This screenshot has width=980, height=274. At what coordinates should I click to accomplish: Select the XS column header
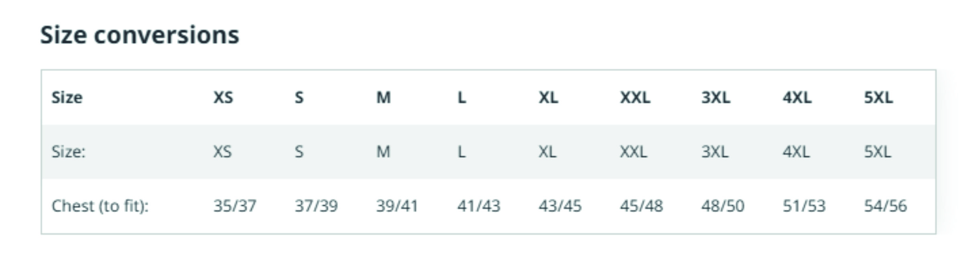(223, 98)
